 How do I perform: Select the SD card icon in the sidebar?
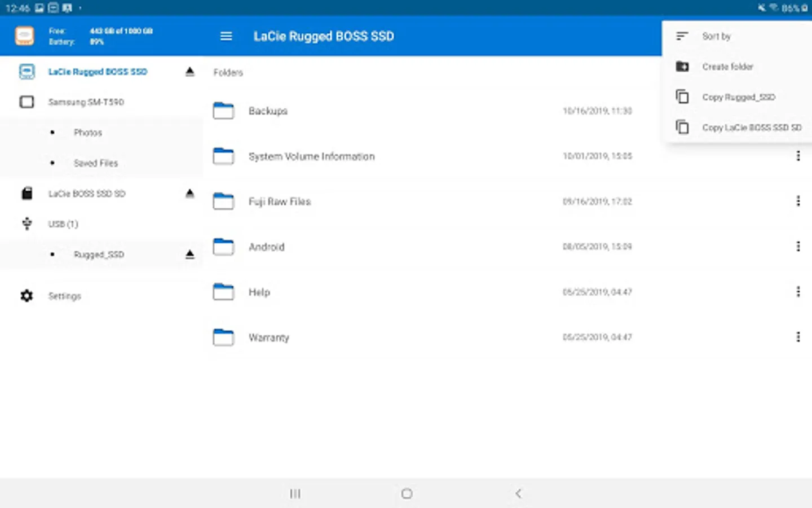click(x=27, y=194)
